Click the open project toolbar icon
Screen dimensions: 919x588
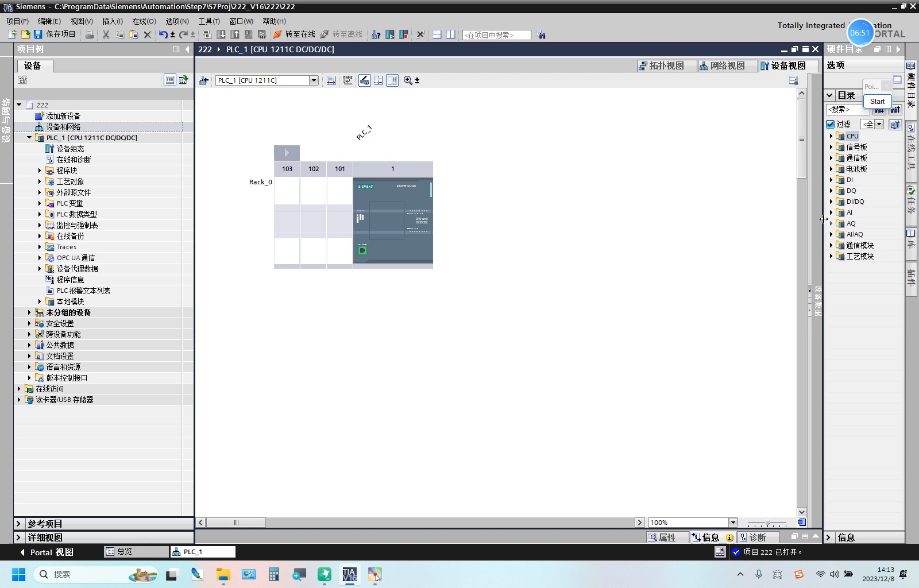coord(25,34)
